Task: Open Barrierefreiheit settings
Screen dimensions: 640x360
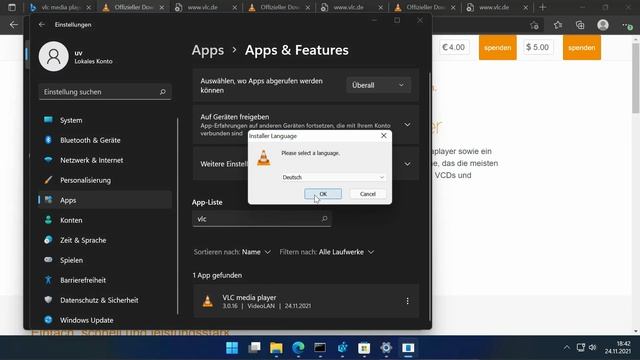Action: click(104, 280)
